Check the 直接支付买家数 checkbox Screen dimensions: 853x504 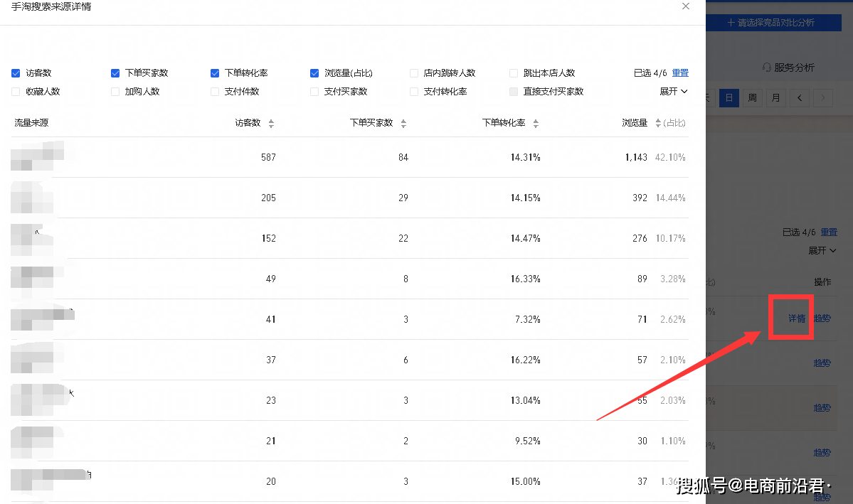coord(514,91)
